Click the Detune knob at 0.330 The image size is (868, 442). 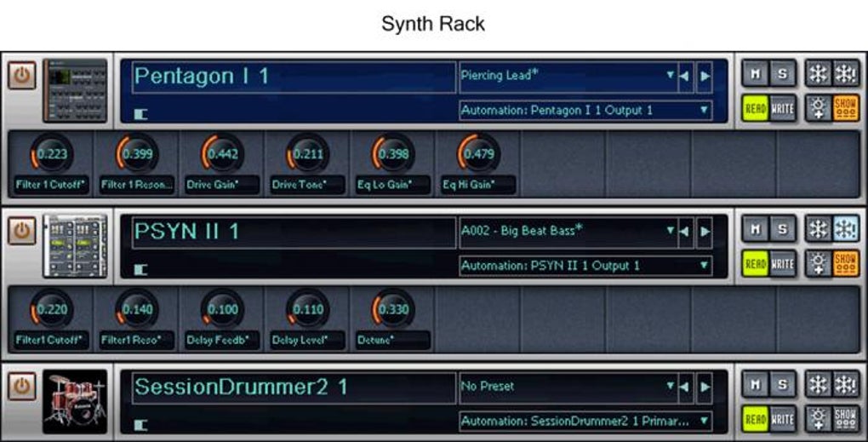coord(392,310)
